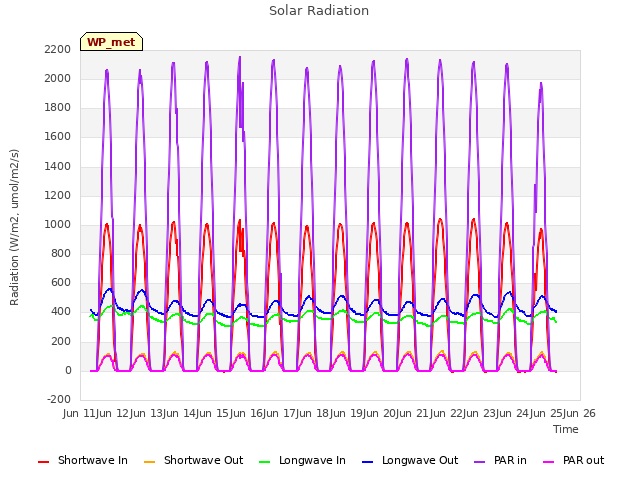Select the Shortwave In legend entry
The image size is (640, 480).
point(83,460)
